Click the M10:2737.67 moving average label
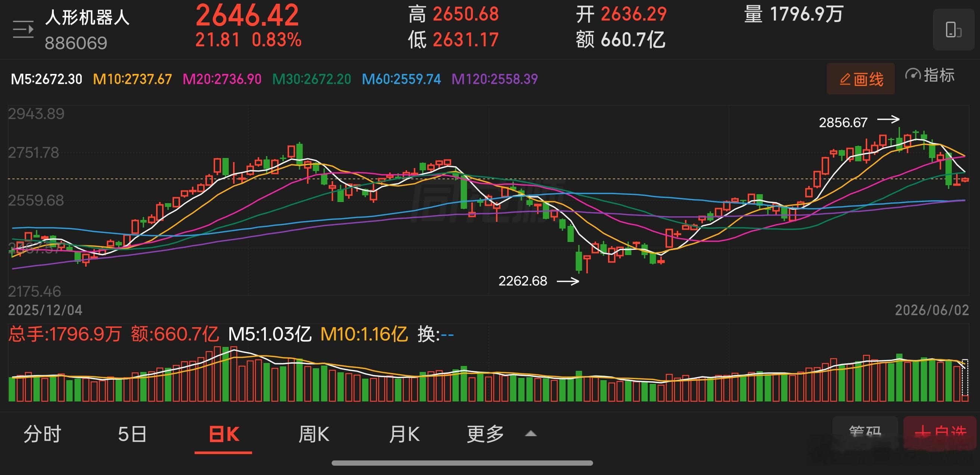 coord(132,79)
